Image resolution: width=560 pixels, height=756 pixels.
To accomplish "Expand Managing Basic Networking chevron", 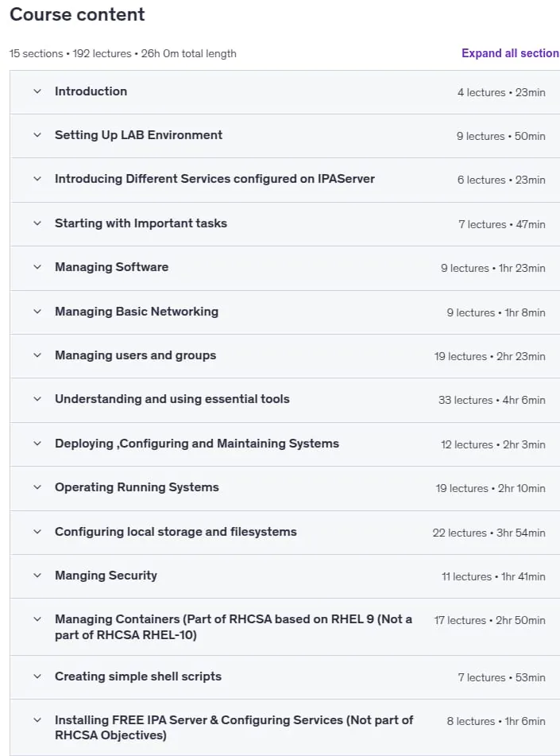I will coord(37,312).
